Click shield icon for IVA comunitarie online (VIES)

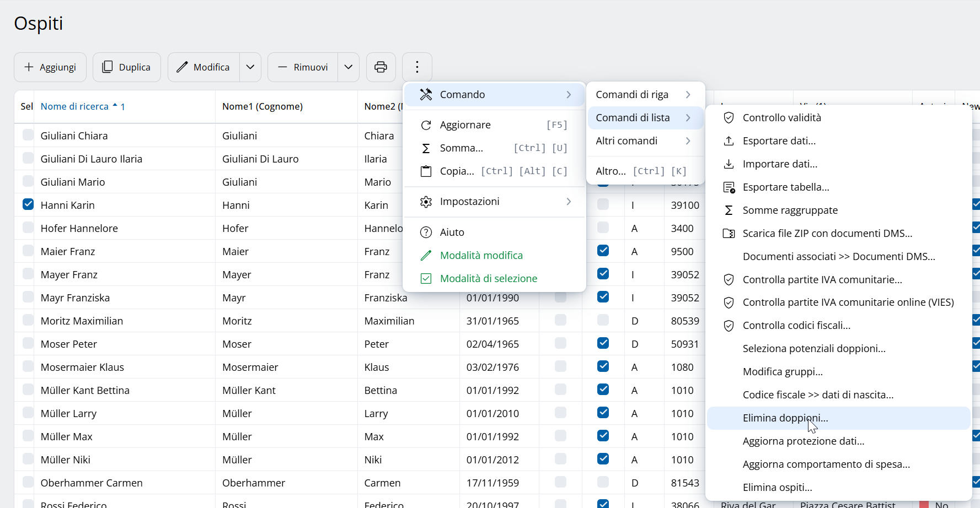pos(729,302)
